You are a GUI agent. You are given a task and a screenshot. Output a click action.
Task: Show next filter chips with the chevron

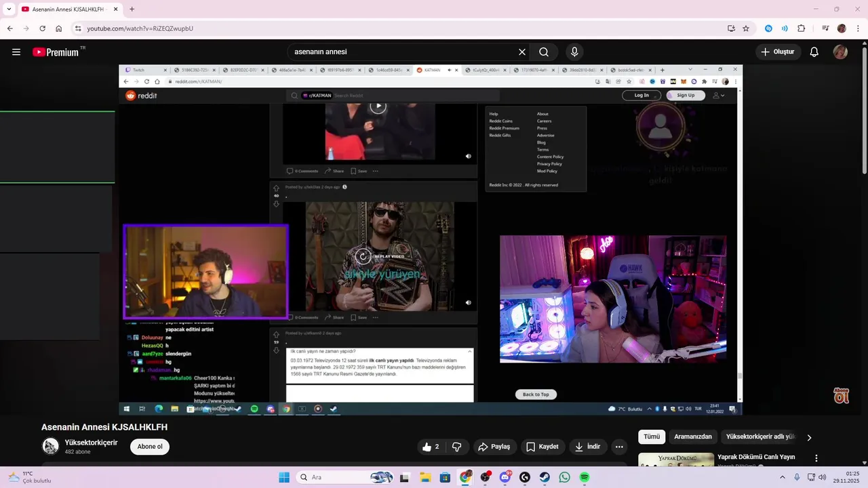click(x=809, y=437)
